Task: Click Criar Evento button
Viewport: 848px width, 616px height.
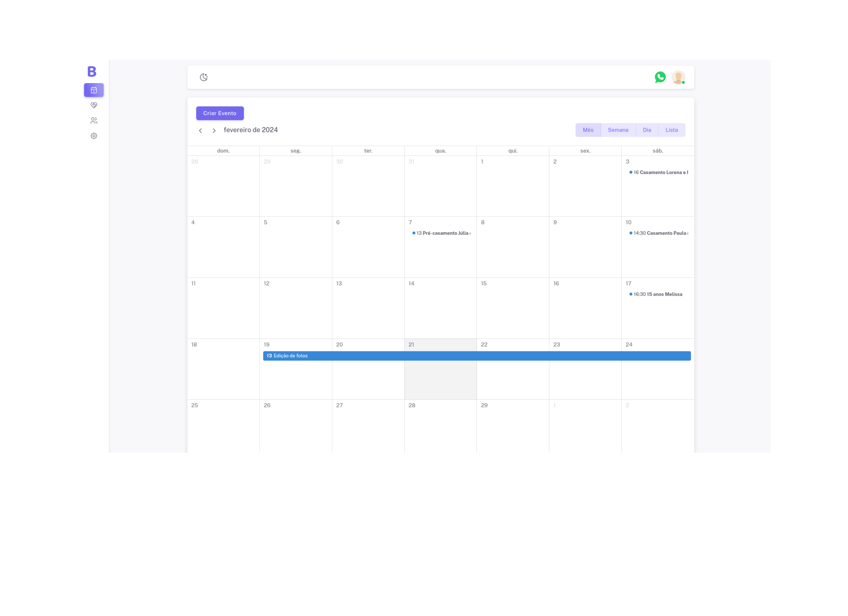Action: pyautogui.click(x=220, y=113)
